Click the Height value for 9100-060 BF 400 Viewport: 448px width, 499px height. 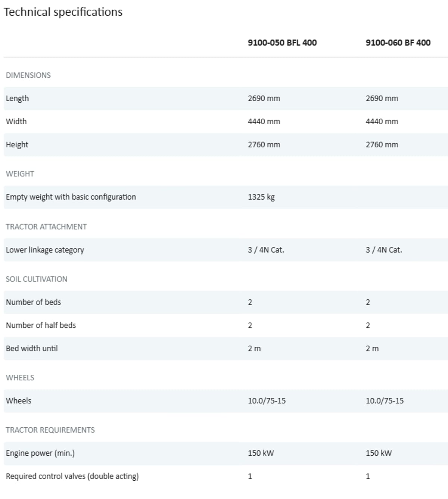pos(382,144)
